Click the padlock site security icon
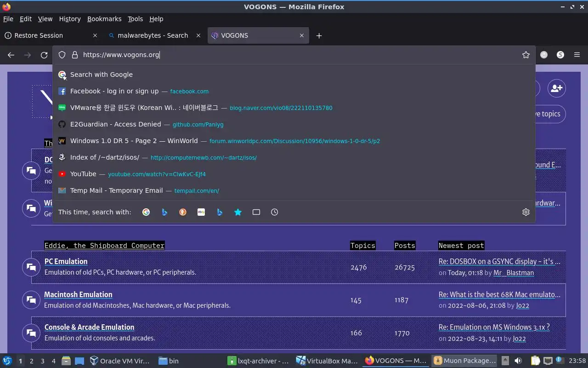This screenshot has width=588, height=368. tap(75, 55)
